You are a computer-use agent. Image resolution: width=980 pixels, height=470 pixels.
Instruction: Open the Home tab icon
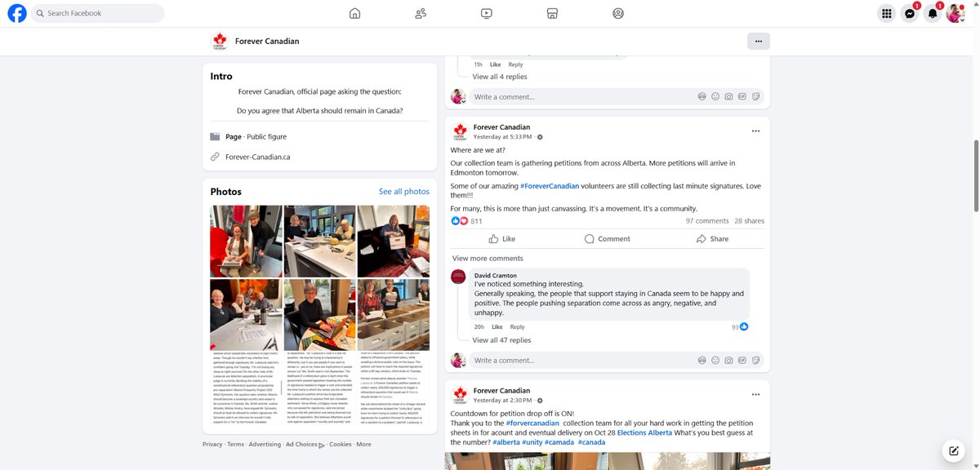[354, 13]
